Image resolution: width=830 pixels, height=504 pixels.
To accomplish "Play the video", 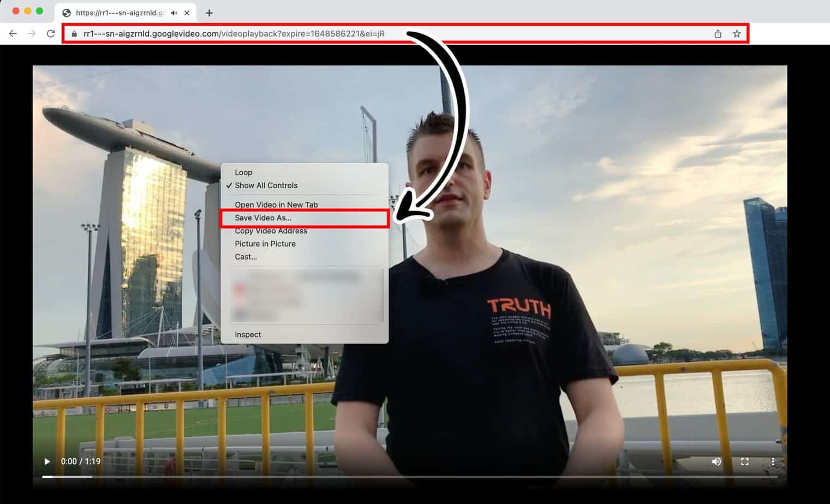I will tap(47, 461).
